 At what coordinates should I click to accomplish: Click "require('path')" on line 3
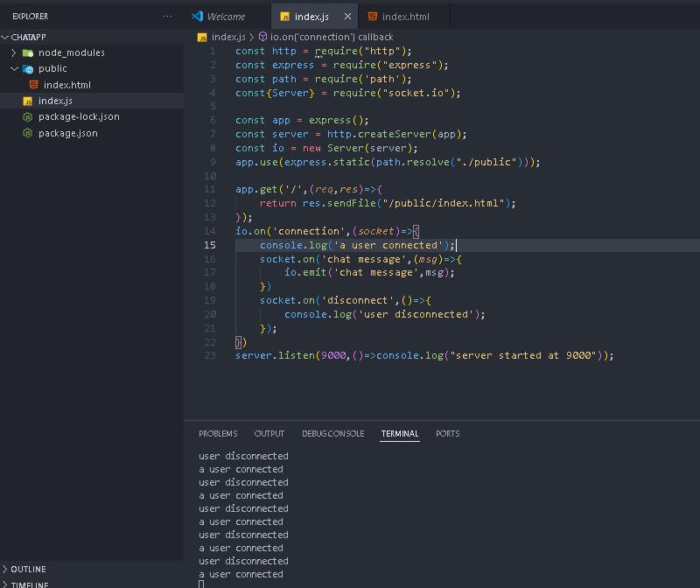pos(362,79)
